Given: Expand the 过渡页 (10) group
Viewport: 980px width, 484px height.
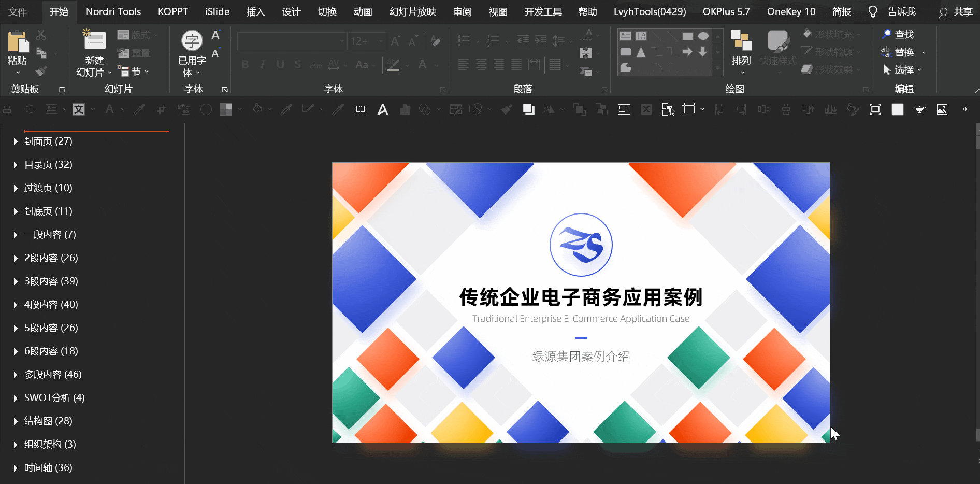Looking at the screenshot, I should point(16,188).
